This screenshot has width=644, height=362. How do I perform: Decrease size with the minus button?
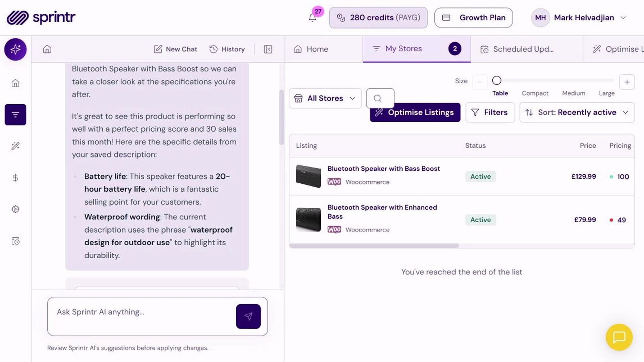pyautogui.click(x=480, y=82)
